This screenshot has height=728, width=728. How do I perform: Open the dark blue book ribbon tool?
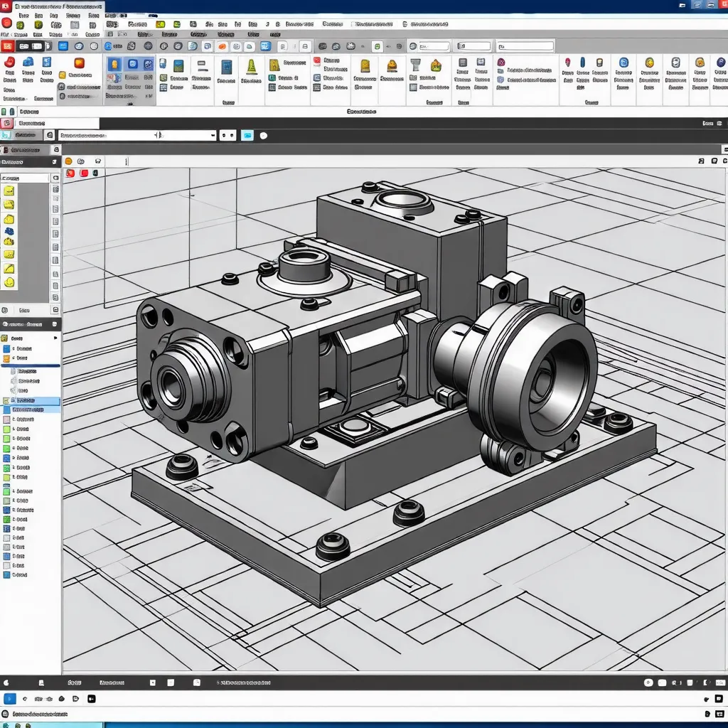coord(226,68)
